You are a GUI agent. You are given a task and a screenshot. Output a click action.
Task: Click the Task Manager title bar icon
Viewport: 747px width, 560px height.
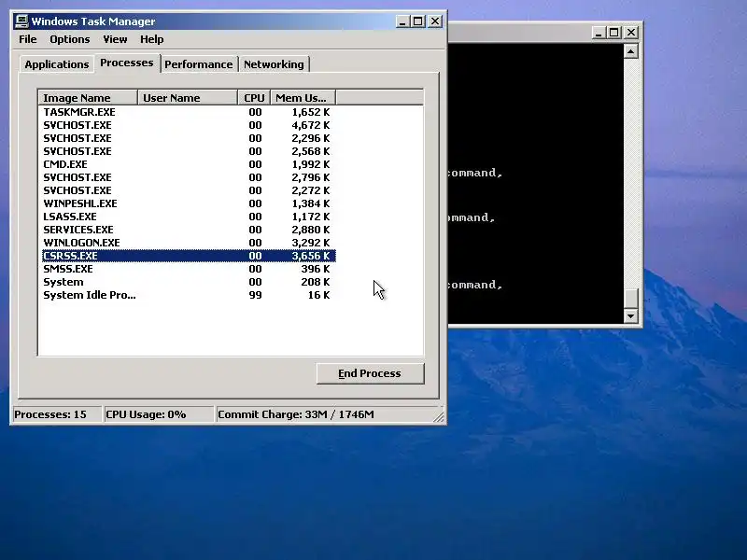(x=21, y=21)
